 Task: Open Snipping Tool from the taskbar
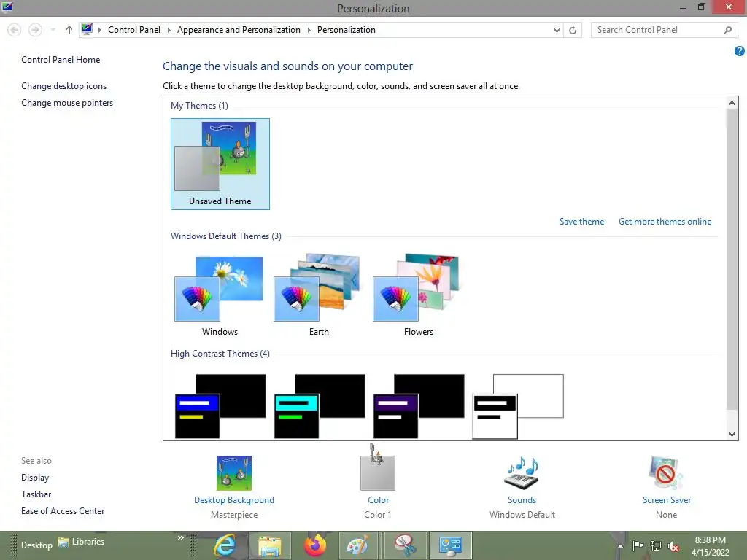point(406,545)
